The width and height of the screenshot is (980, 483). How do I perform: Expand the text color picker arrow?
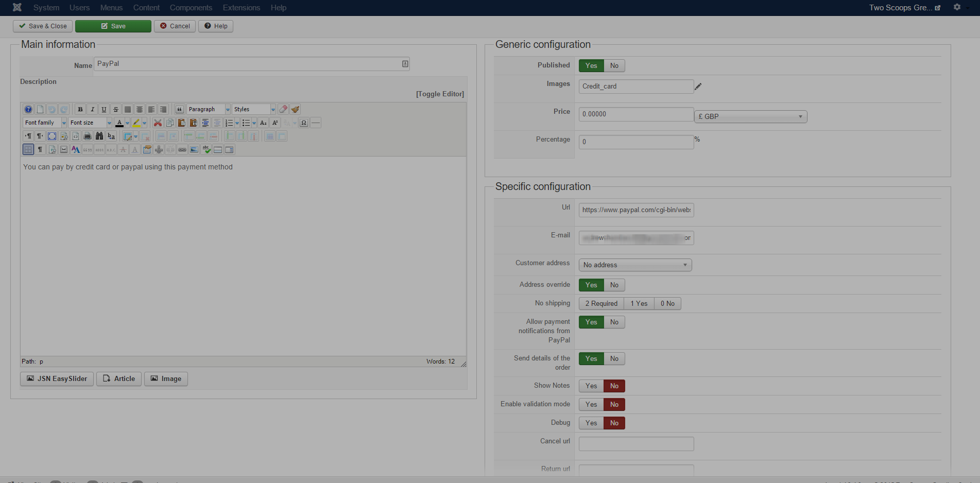[x=127, y=123]
